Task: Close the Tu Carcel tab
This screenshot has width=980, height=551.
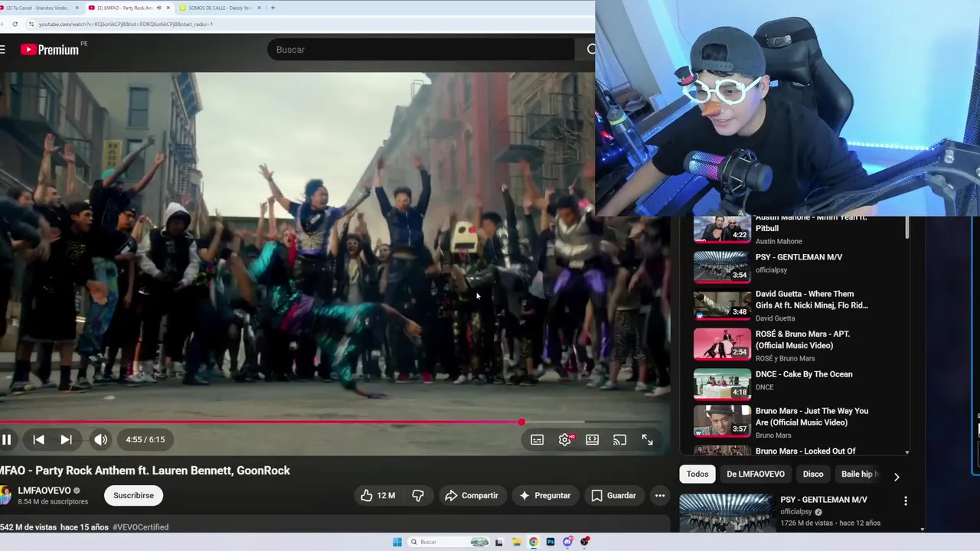Action: 77,8
